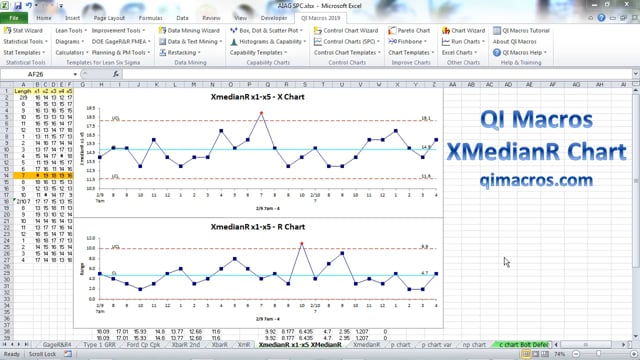This screenshot has width=640, height=360.
Task: Click the zoom out minus button
Action: (576, 354)
